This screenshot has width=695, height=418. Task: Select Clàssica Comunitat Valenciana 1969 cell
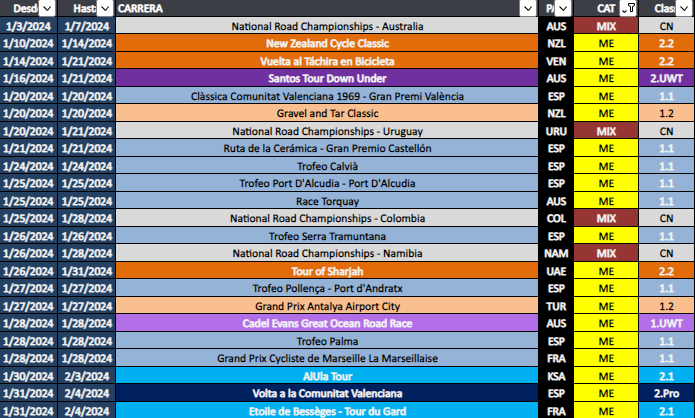pyautogui.click(x=327, y=96)
